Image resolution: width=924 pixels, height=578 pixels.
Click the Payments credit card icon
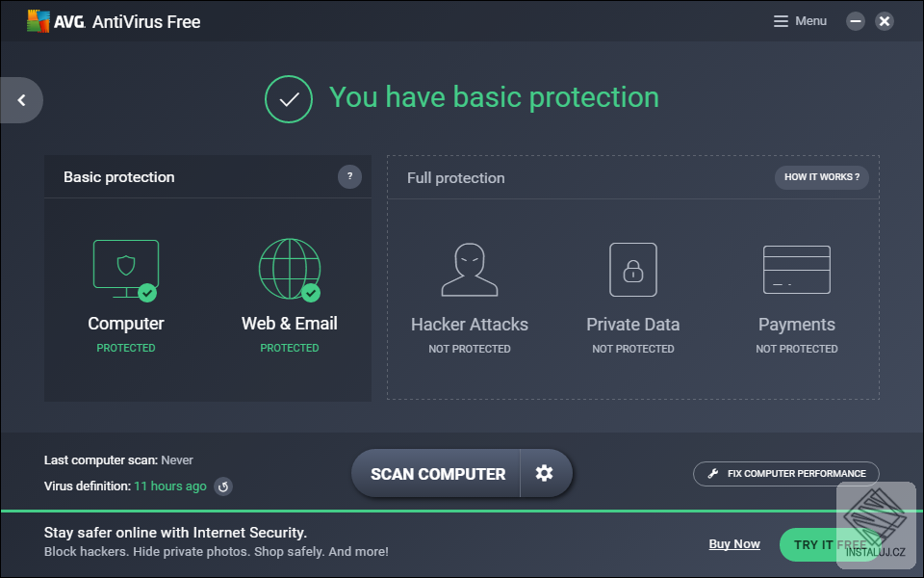[796, 269]
